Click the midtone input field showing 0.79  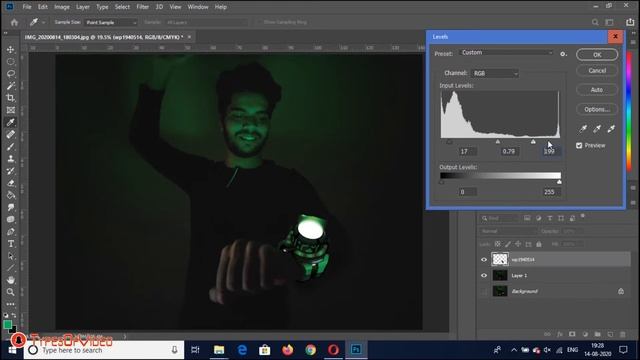509,151
